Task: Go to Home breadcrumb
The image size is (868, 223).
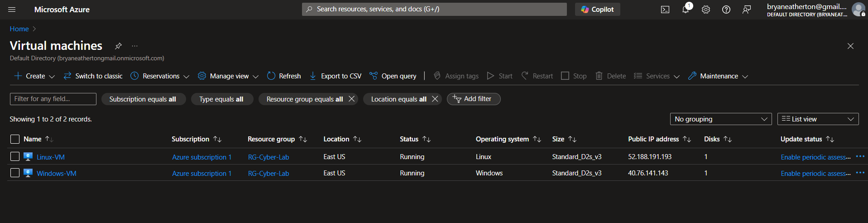Action: [x=19, y=29]
